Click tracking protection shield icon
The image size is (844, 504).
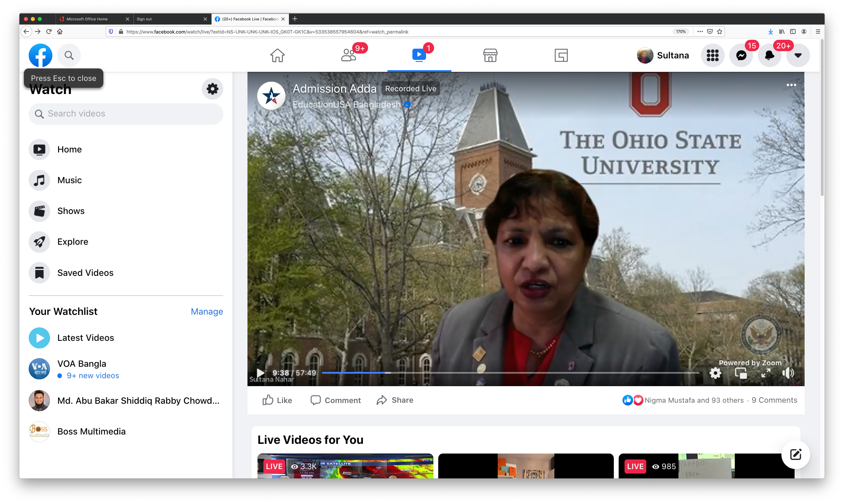111,31
